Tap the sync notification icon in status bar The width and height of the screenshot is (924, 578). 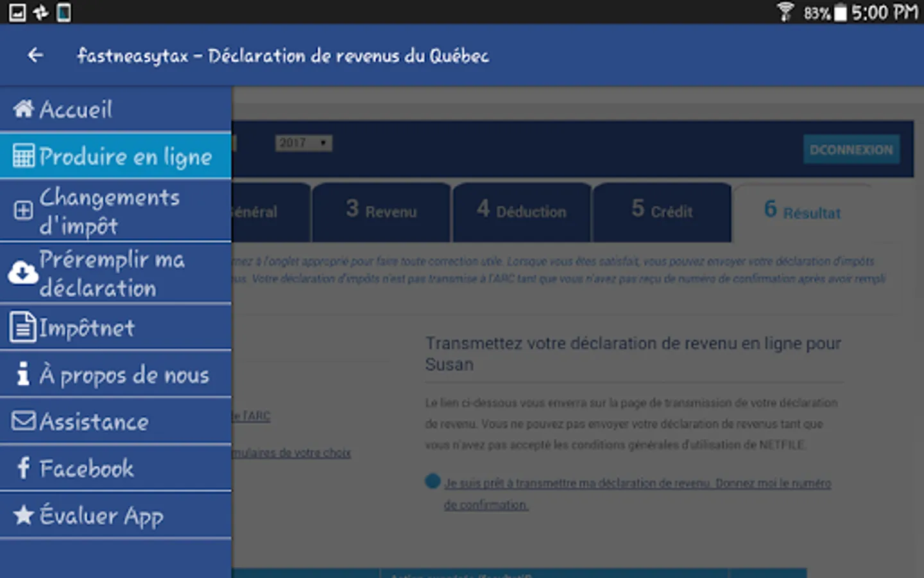click(x=40, y=12)
